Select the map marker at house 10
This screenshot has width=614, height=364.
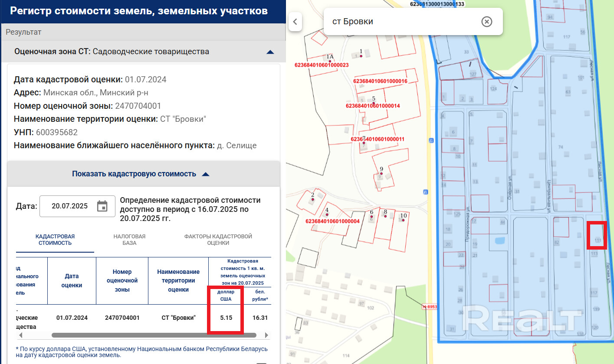tap(403, 220)
